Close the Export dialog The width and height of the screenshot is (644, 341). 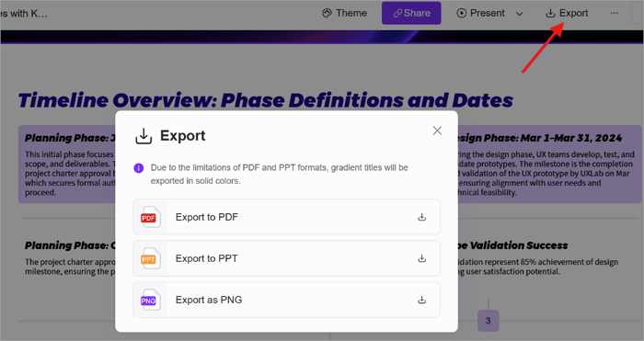pos(437,131)
